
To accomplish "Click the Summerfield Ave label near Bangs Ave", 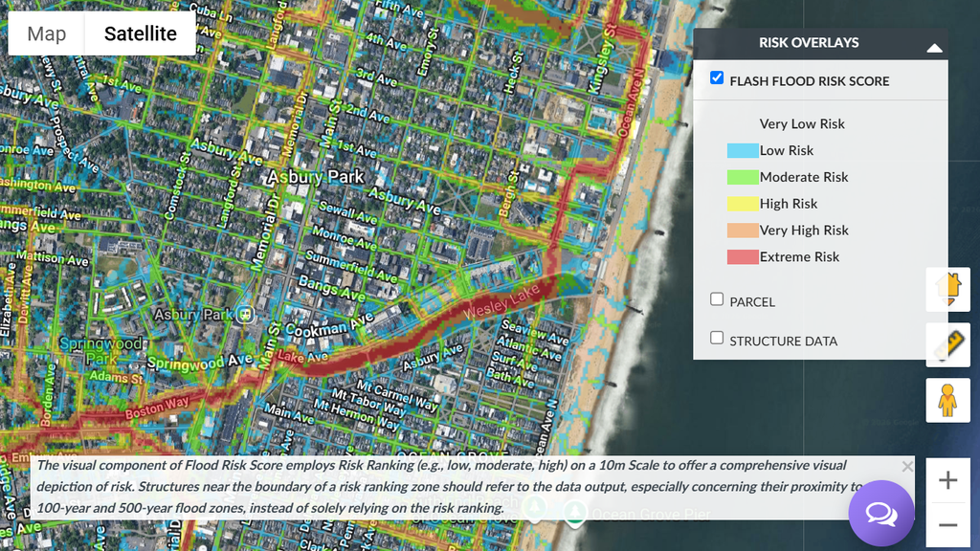I will (x=351, y=266).
